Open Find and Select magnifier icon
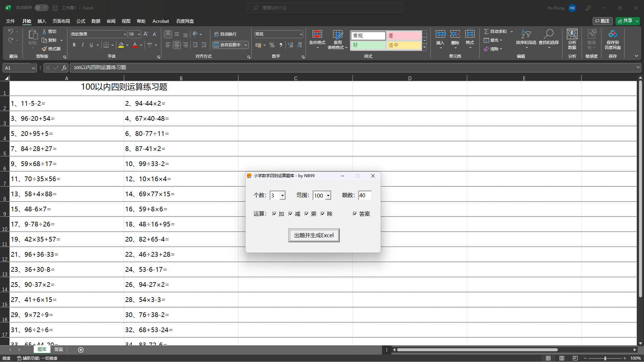Viewport: 644px width, 362px height. pos(548,35)
